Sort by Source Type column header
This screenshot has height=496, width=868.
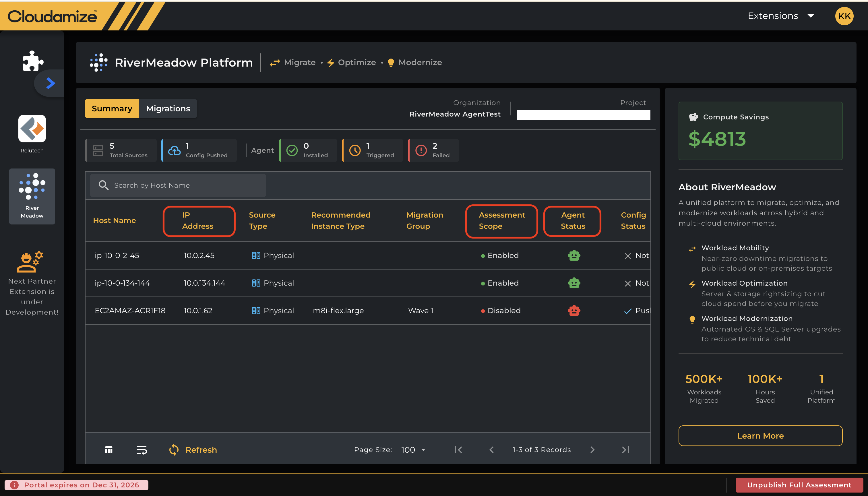[x=262, y=220]
